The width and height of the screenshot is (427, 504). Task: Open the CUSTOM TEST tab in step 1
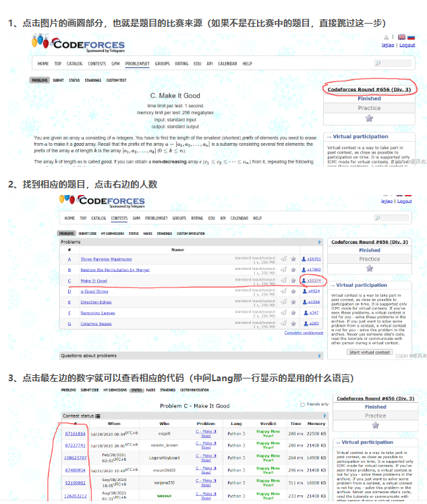click(116, 80)
